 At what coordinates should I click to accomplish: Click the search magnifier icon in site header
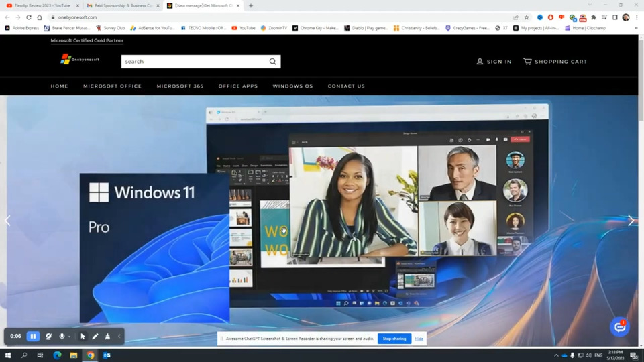pyautogui.click(x=273, y=62)
